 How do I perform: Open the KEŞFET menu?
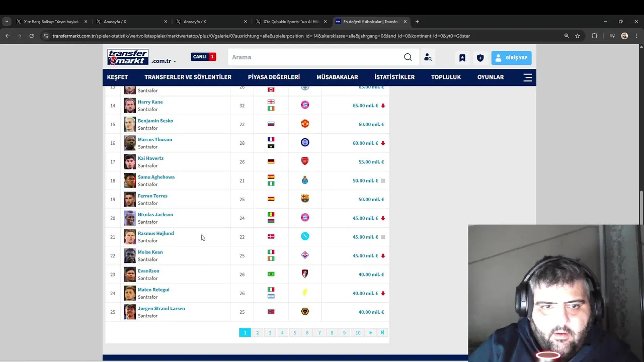point(117,77)
